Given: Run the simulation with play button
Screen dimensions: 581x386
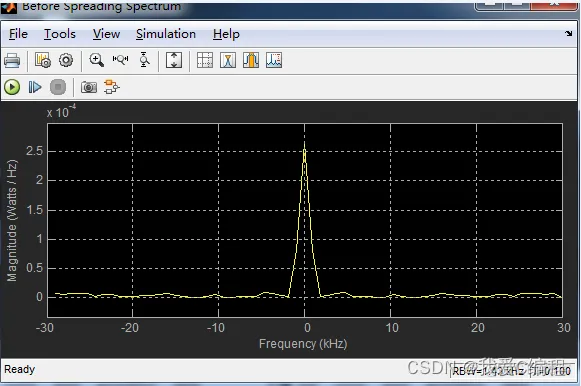Looking at the screenshot, I should coord(12,87).
